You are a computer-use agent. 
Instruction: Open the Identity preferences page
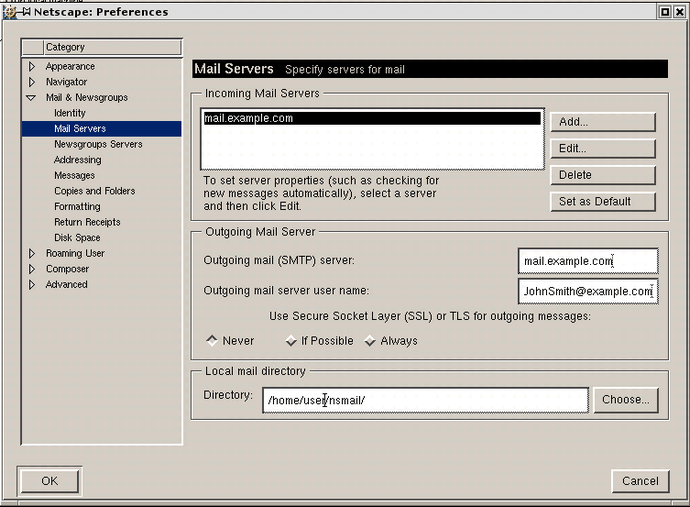click(x=70, y=113)
